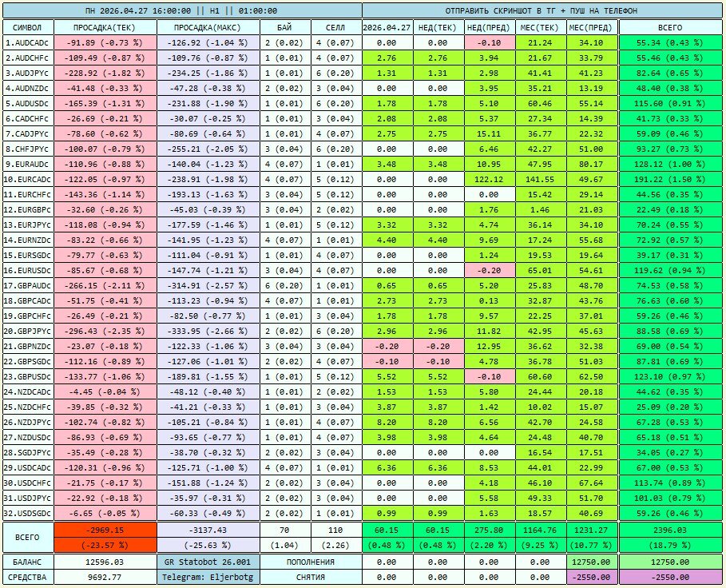The height and width of the screenshot is (588, 726).
Task: Click the ПРОСАДКА(ТЕК) column header
Action: coord(105,27)
